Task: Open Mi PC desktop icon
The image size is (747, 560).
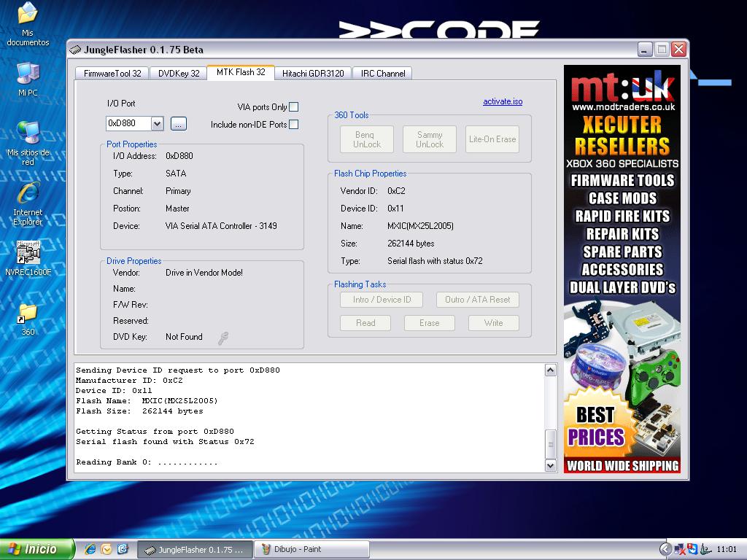Action: point(28,74)
